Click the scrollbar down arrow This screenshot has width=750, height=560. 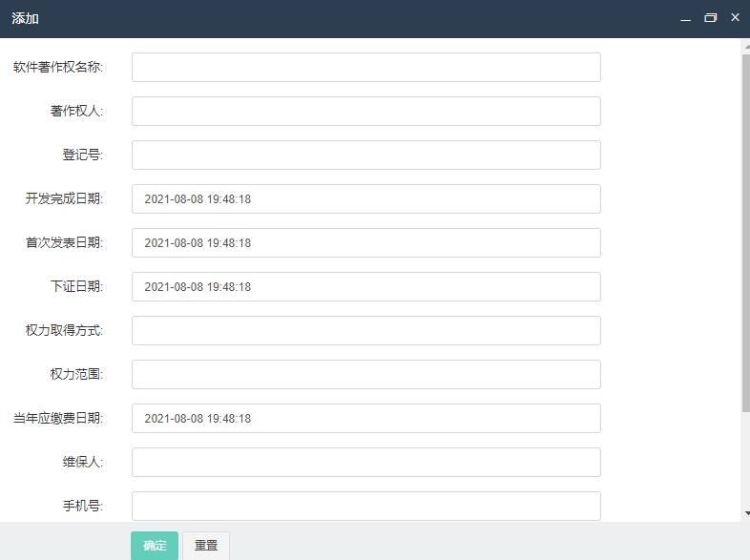click(x=746, y=513)
